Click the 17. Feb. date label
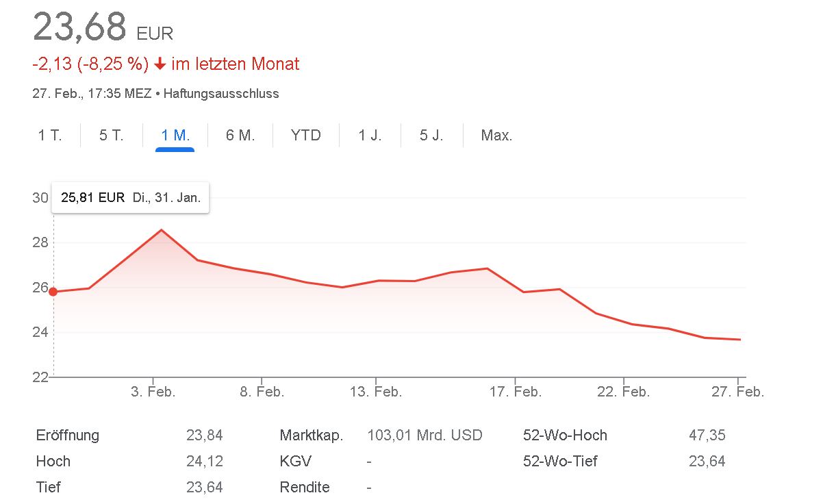823x504 pixels. point(516,392)
